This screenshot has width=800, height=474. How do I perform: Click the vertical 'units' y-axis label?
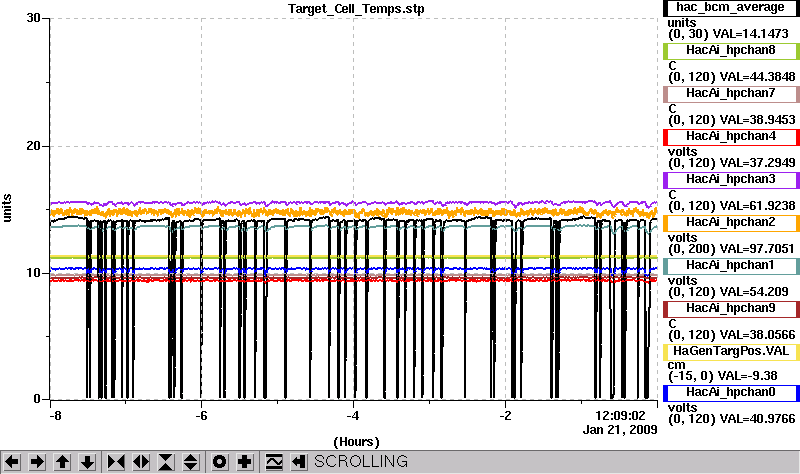point(7,208)
